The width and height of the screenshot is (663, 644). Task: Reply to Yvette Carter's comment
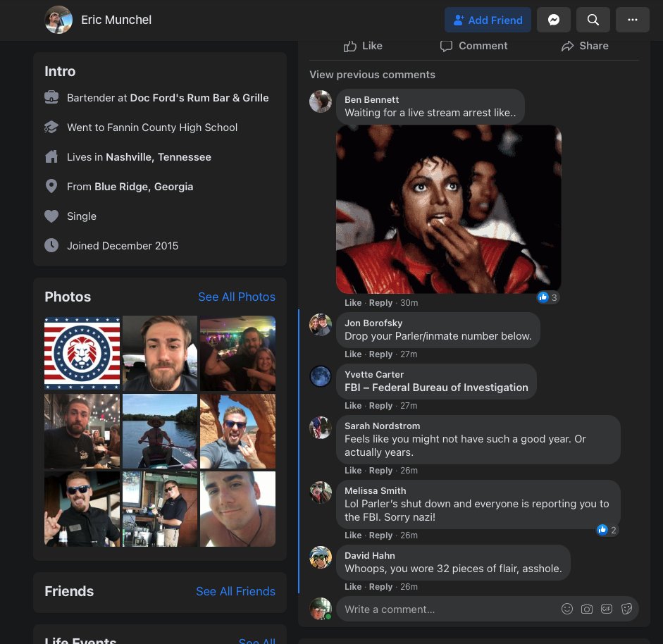[x=380, y=406]
